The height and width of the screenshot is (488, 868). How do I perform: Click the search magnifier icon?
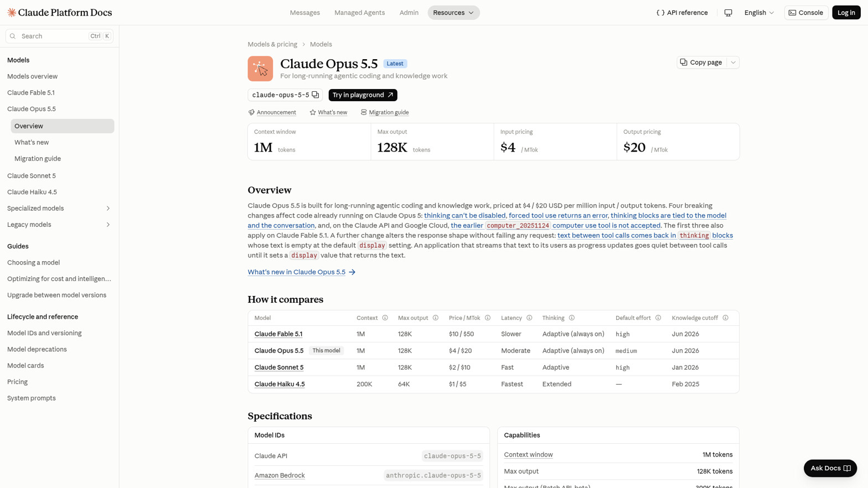click(x=13, y=37)
